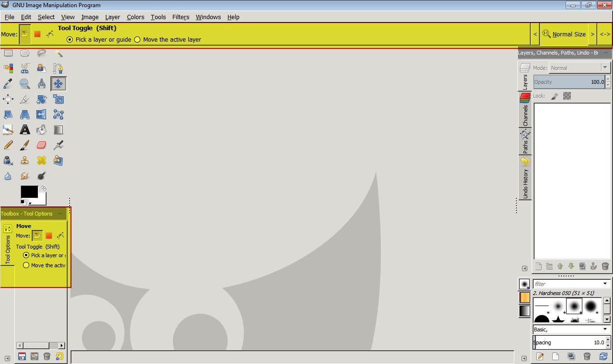Image resolution: width=613 pixels, height=364 pixels.
Task: Increase the Opacity stepper value
Action: coord(608,79)
